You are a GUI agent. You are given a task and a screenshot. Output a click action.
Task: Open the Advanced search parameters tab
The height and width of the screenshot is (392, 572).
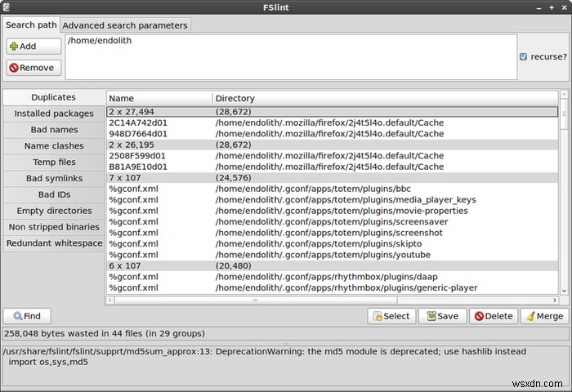125,25
